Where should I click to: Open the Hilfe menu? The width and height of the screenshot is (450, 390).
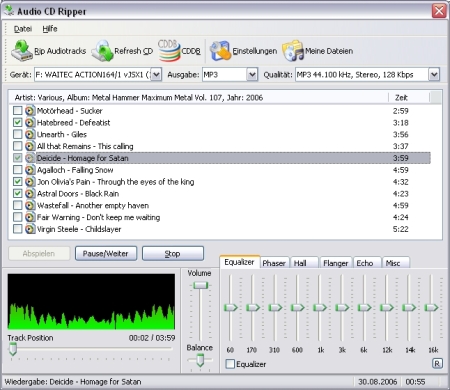[x=50, y=29]
